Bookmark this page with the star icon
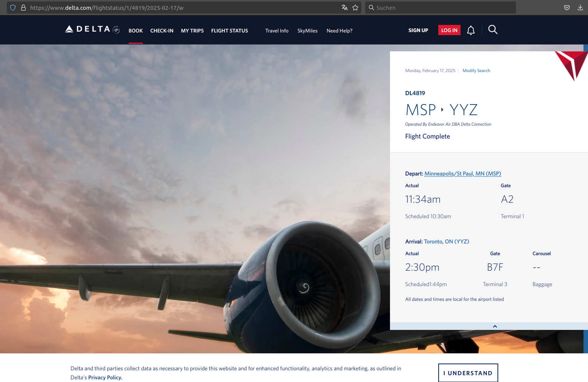 coord(355,8)
